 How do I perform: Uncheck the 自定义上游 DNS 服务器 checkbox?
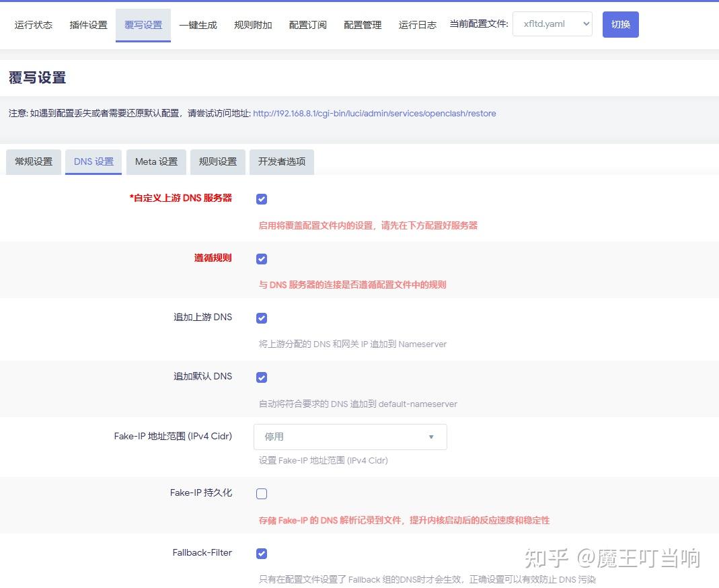pos(261,198)
